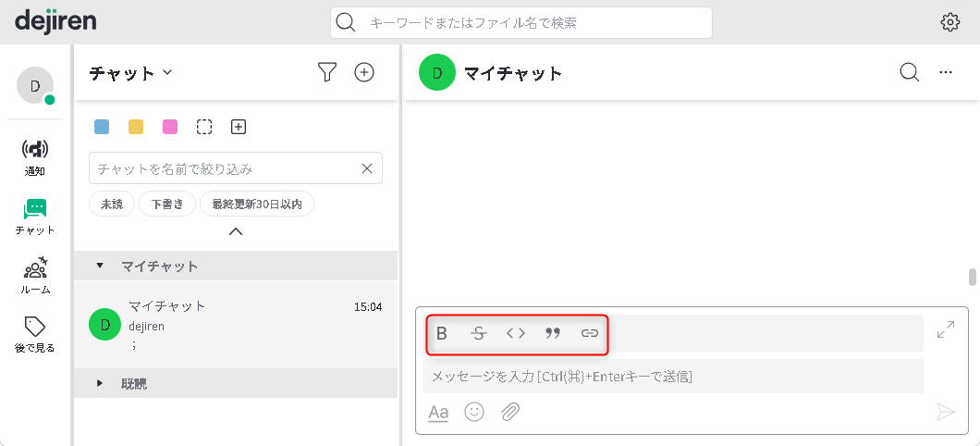The image size is (980, 446).
Task: Add a quote using quotation mark icon
Action: (x=553, y=333)
